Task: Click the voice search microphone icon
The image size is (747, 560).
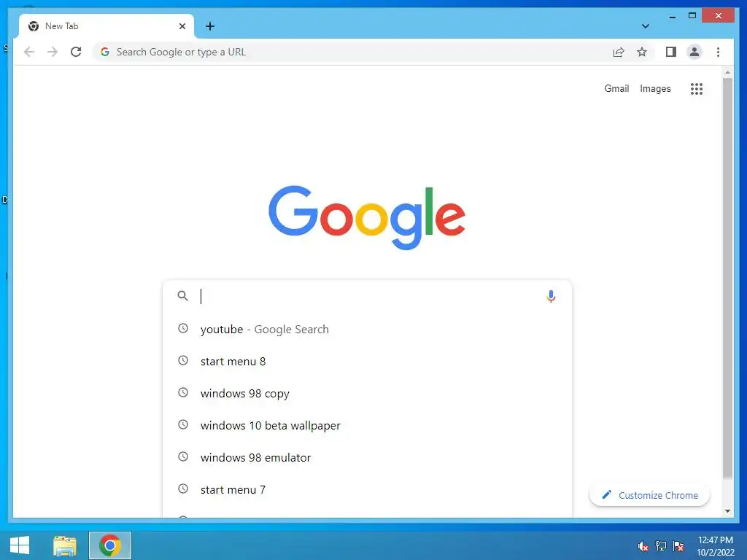Action: tap(551, 296)
